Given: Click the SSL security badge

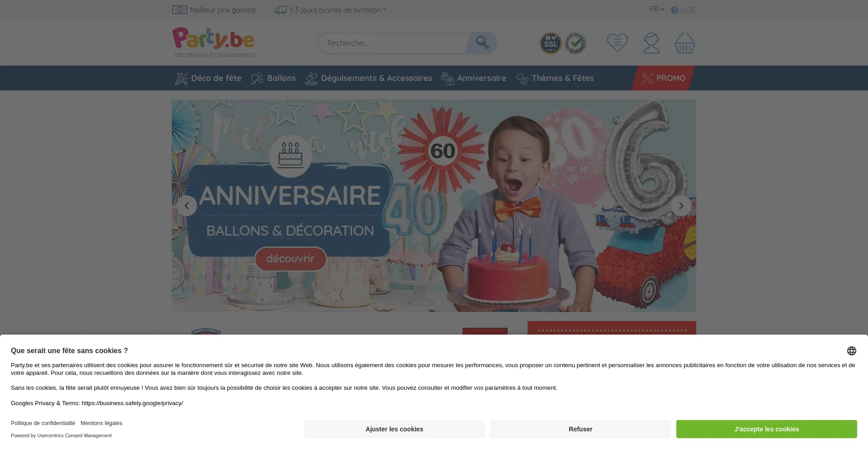Looking at the screenshot, I should (x=551, y=43).
